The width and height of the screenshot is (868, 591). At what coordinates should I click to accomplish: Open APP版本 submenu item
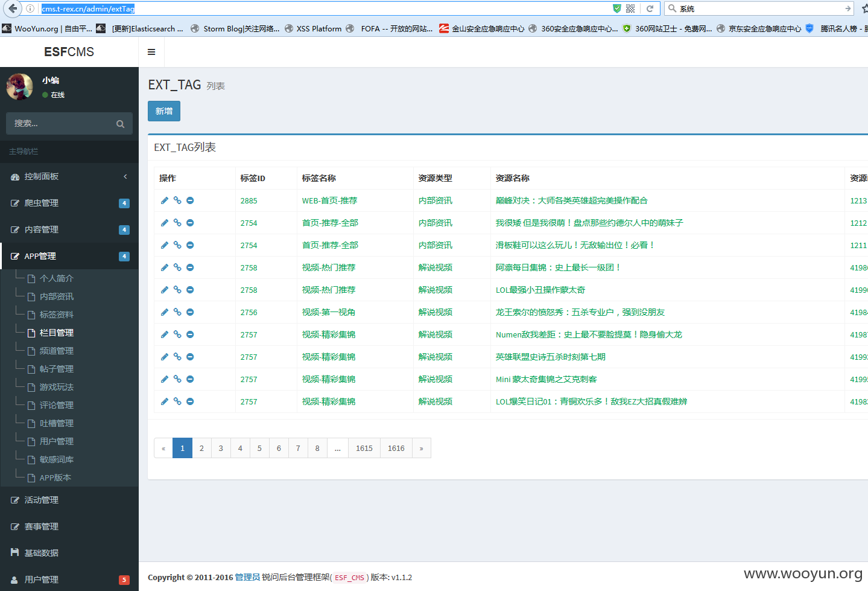(55, 478)
